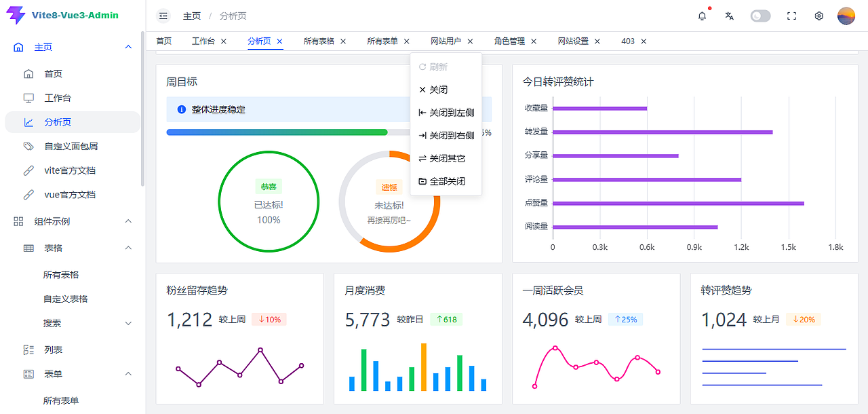Open the notification bell
The height and width of the screenshot is (414, 868).
click(x=702, y=16)
